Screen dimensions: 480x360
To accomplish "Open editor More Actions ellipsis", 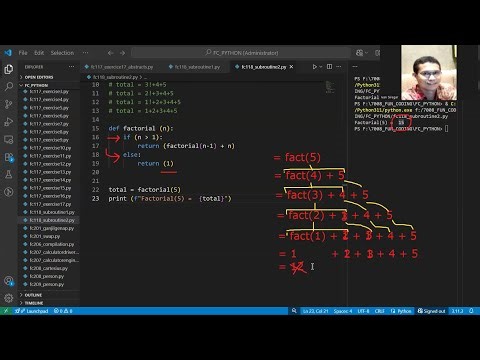I will [x=339, y=67].
